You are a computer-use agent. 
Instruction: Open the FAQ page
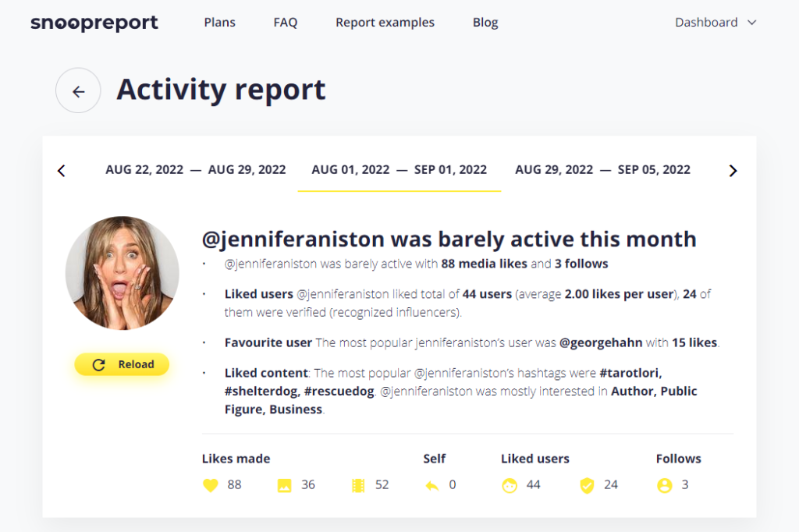(x=286, y=23)
